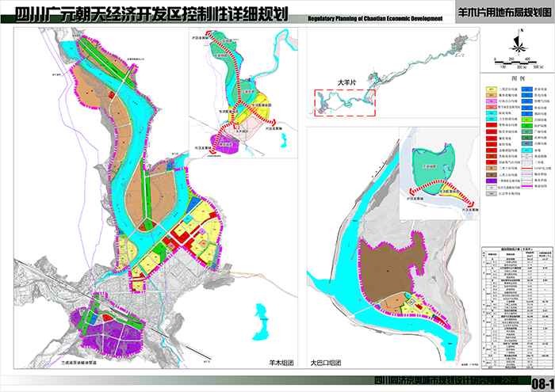This screenshot has height=392, width=555.
Task: Open the land-use statistics table
Action: click(x=517, y=308)
